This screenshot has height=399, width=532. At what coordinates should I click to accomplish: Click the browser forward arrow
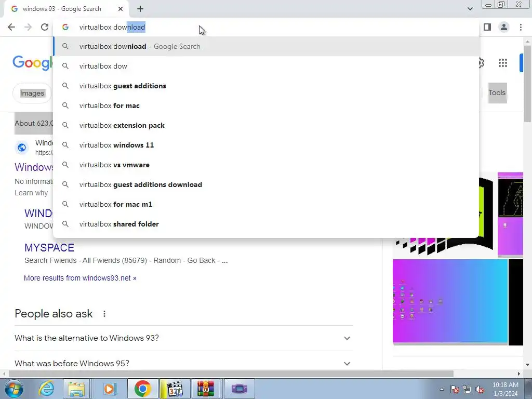[x=28, y=27]
